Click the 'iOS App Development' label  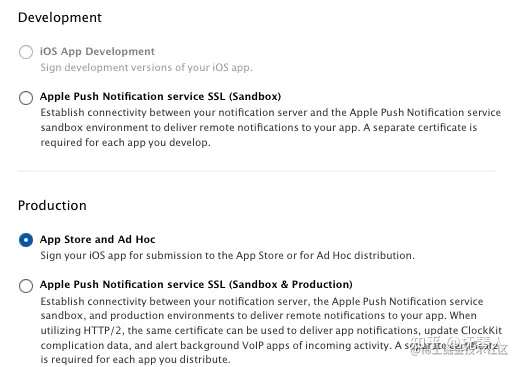[x=97, y=52]
